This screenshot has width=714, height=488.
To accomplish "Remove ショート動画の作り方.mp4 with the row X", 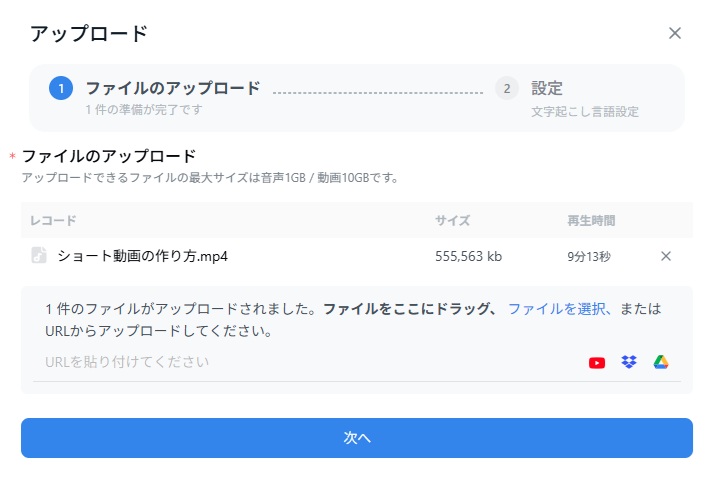I will pyautogui.click(x=666, y=256).
